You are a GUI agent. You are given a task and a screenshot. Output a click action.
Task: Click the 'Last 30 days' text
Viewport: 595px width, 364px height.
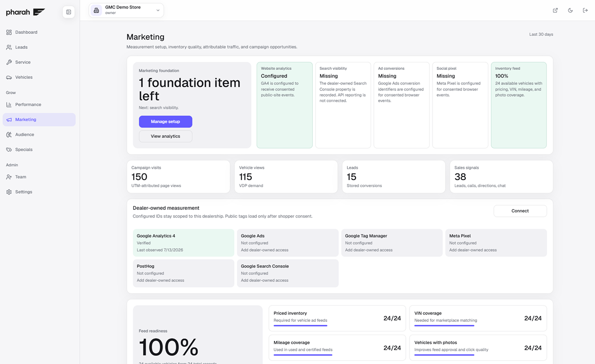[541, 34]
